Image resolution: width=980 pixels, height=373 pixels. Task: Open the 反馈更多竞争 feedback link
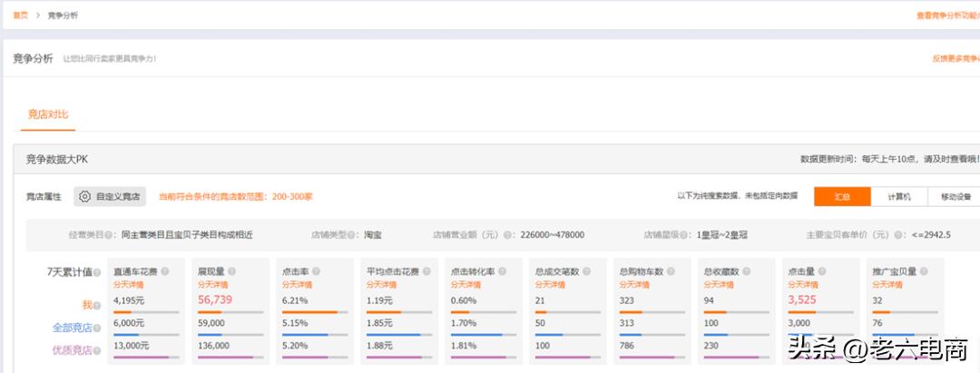(956, 59)
